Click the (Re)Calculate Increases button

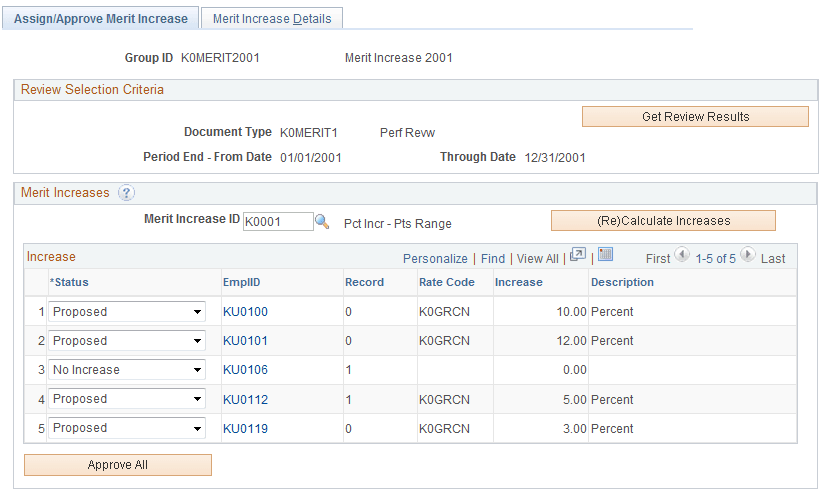tap(664, 221)
